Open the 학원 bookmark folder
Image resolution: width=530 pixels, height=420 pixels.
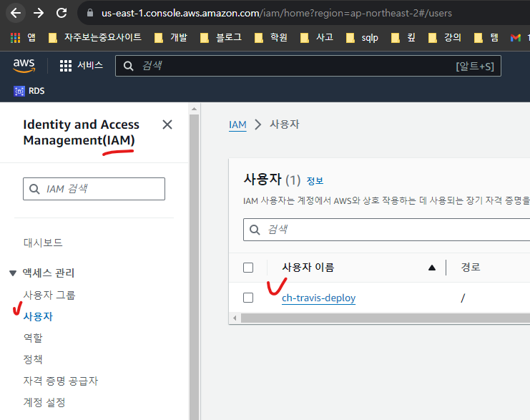point(271,37)
